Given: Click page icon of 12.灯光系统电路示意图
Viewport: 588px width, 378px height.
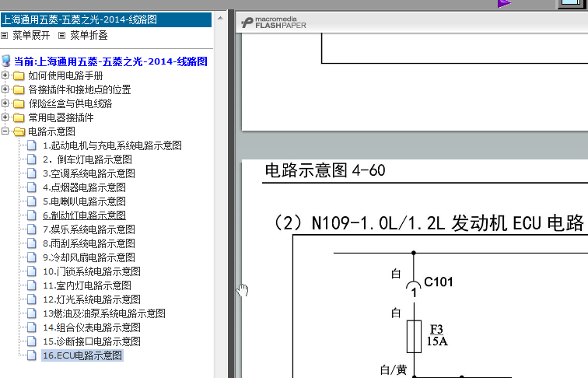Looking at the screenshot, I should [x=32, y=299].
